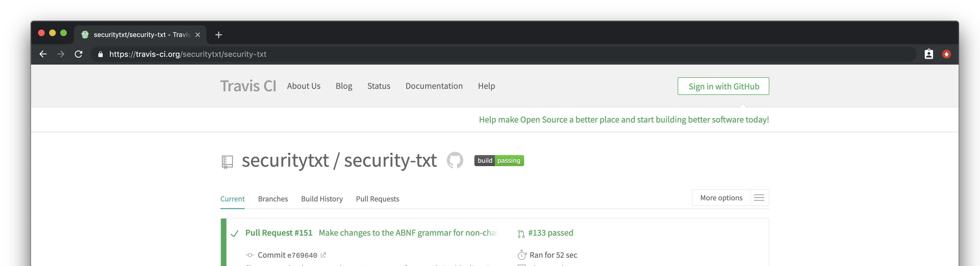Open the Build History tab
This screenshot has height=266, width=980.
(322, 199)
